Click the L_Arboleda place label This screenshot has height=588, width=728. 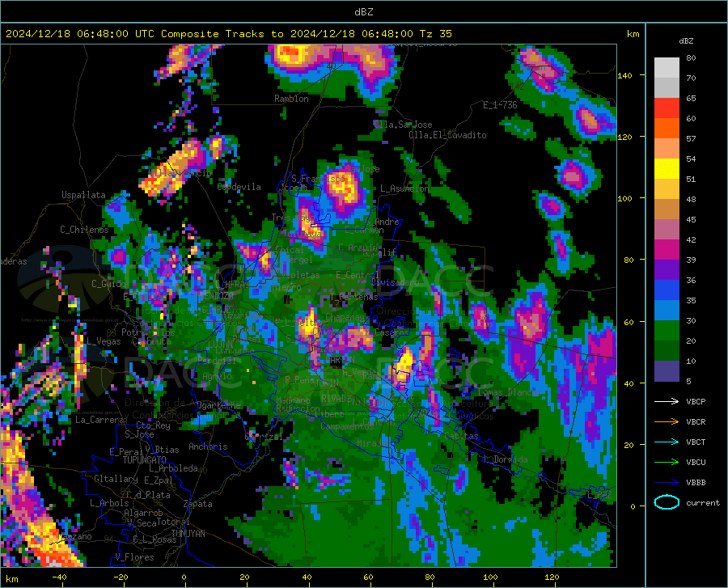pos(173,468)
